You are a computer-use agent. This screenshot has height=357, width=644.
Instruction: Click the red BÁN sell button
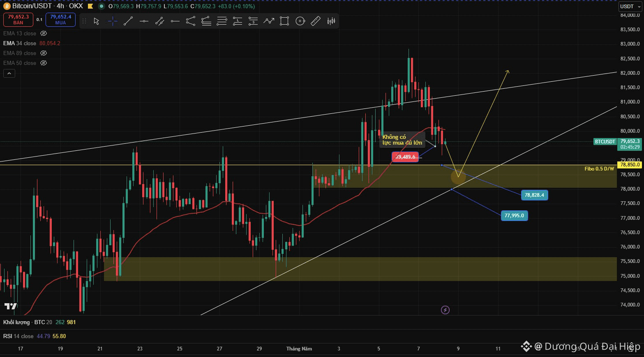tap(18, 19)
